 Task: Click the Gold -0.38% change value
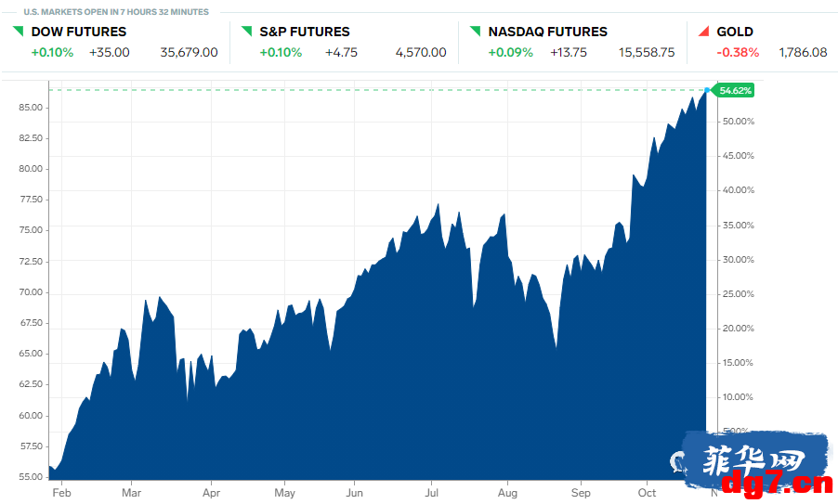click(738, 52)
